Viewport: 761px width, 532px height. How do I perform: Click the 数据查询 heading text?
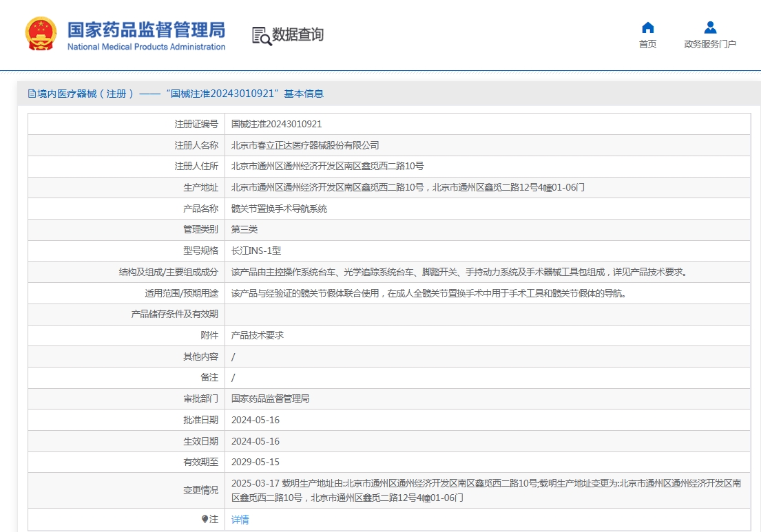(x=298, y=34)
